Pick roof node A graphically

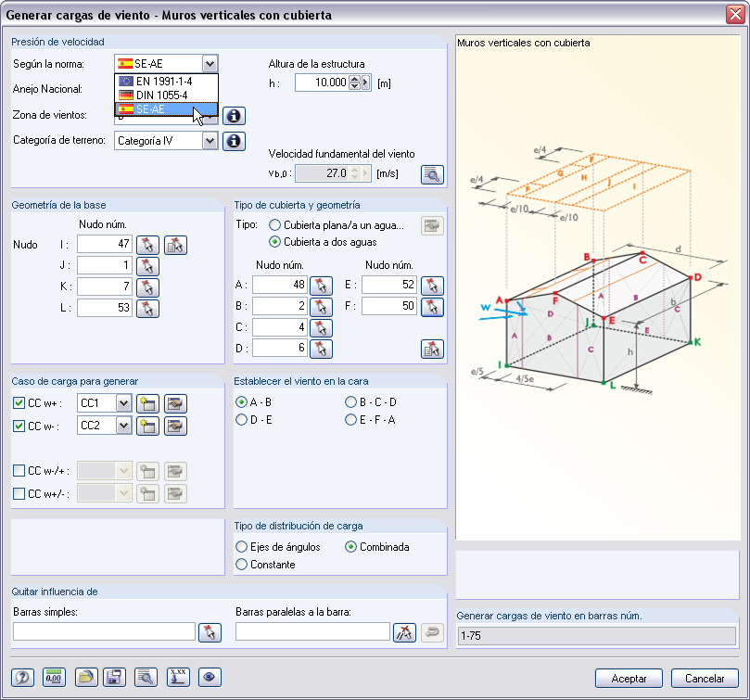pyautogui.click(x=321, y=286)
